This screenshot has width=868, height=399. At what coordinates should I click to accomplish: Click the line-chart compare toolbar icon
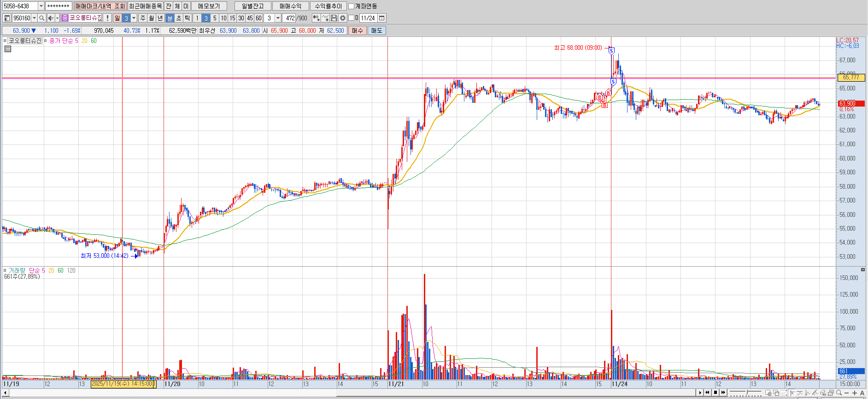325,18
